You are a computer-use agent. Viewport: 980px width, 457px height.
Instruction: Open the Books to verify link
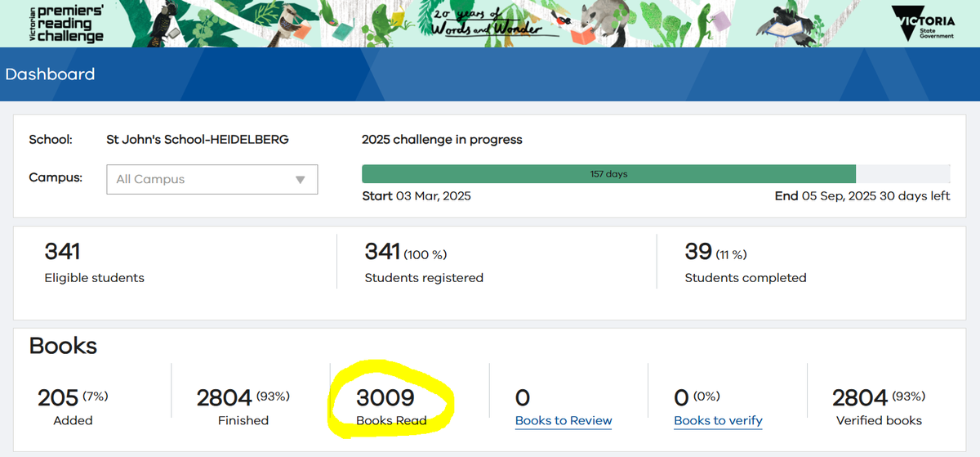[x=718, y=421]
